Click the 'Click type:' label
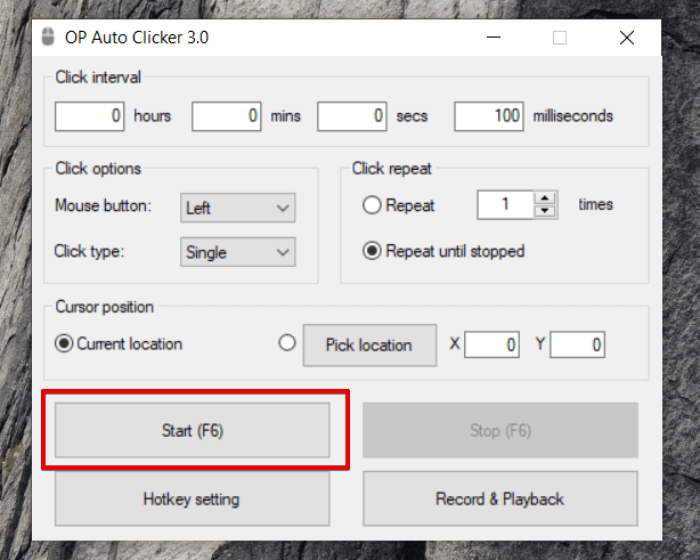The height and width of the screenshot is (560, 700). click(x=89, y=251)
